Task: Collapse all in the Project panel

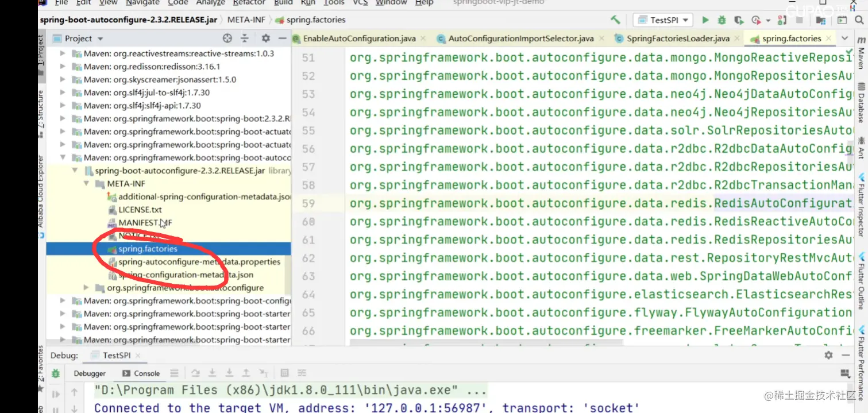Action: (245, 38)
